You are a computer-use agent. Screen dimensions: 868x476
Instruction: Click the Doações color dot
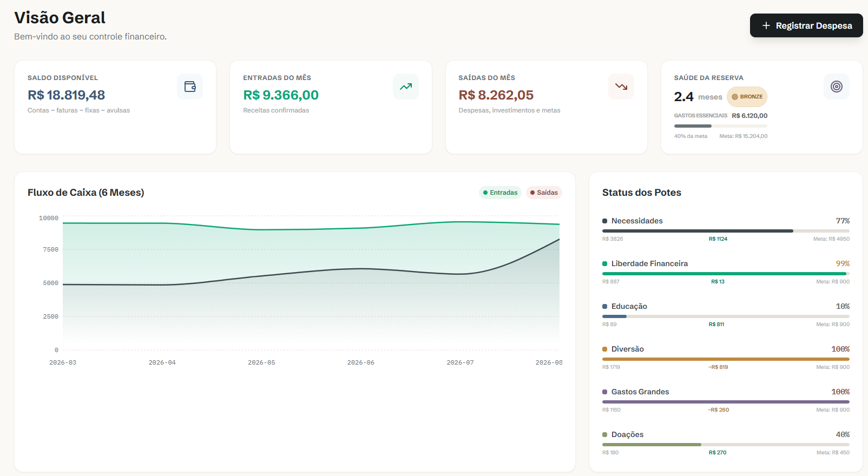(x=604, y=434)
